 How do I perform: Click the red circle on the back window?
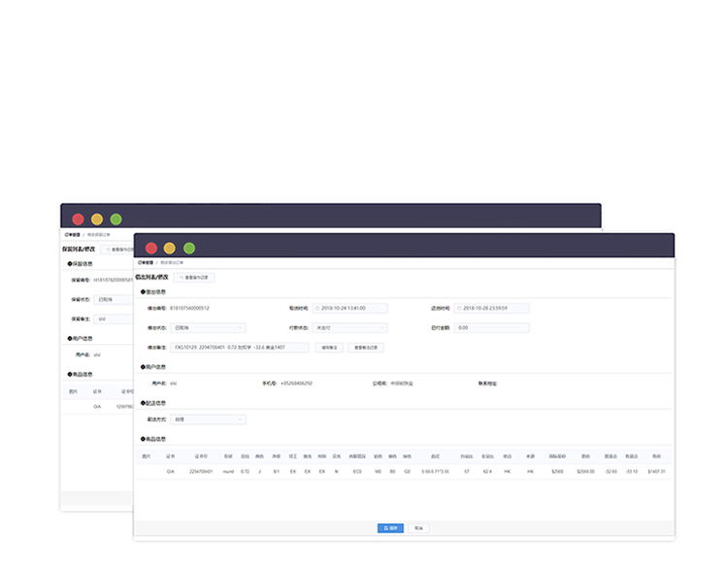(78, 219)
